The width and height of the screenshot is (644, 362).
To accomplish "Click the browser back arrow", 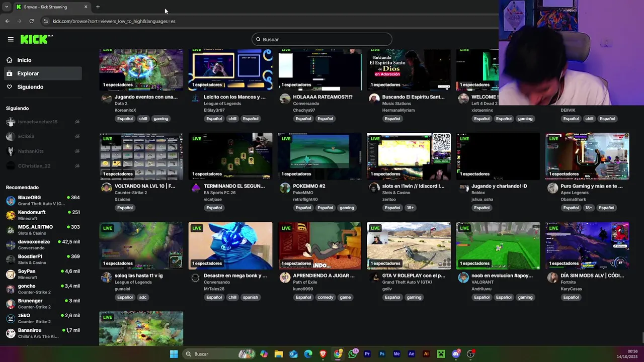I will 7,21.
